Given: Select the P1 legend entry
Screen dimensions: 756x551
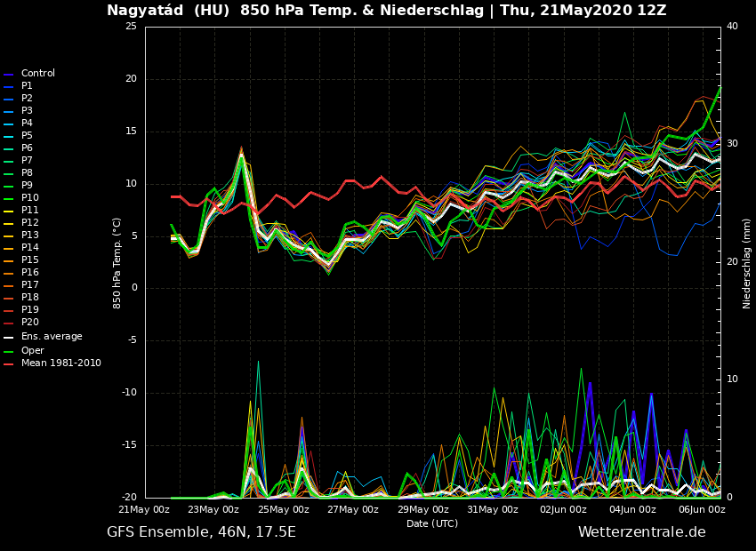Looking at the screenshot, I should click(27, 86).
